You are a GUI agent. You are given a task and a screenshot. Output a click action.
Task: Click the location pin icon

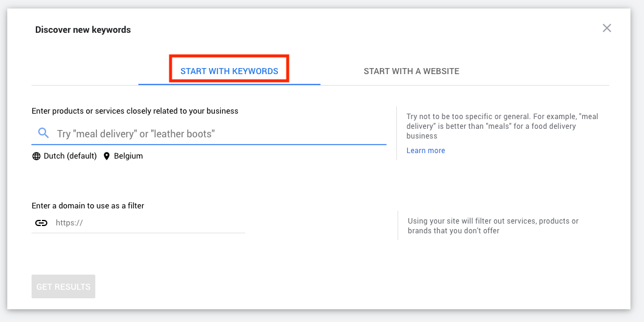coord(107,156)
